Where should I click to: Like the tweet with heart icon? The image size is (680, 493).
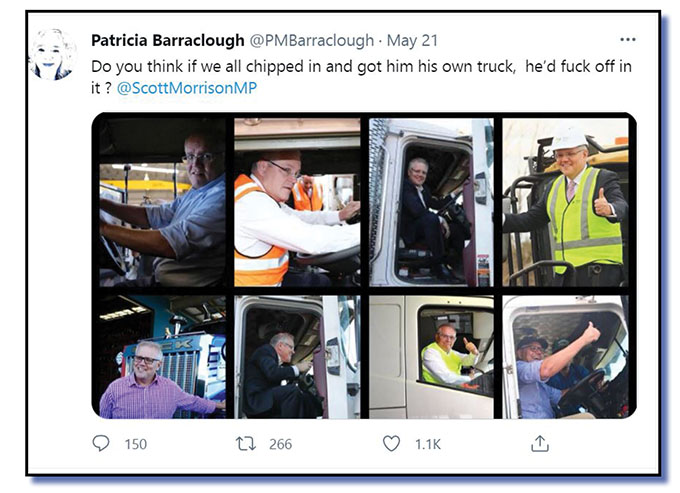[x=391, y=444]
